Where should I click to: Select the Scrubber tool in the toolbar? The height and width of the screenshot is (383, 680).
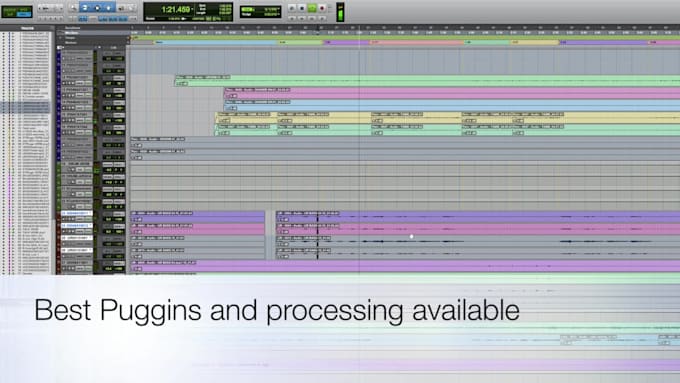121,8
